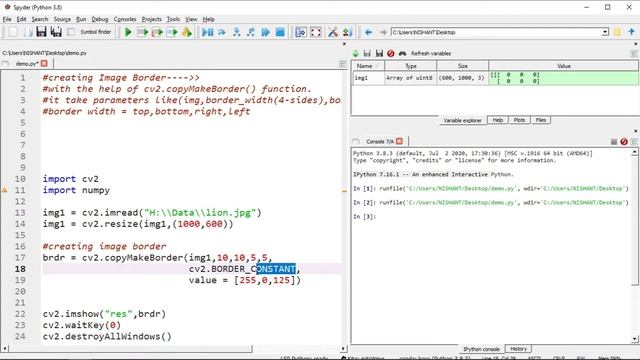Open the View menu
The width and height of the screenshot is (640, 360).
(191, 19)
